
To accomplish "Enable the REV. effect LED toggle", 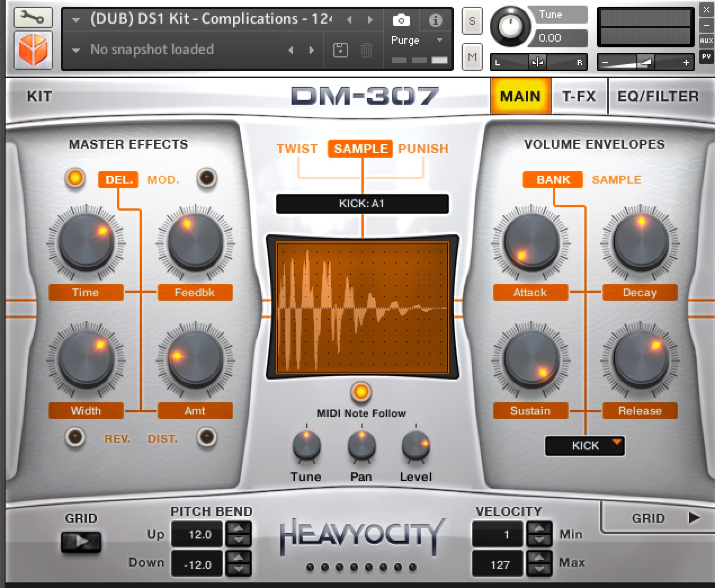I will [x=75, y=437].
